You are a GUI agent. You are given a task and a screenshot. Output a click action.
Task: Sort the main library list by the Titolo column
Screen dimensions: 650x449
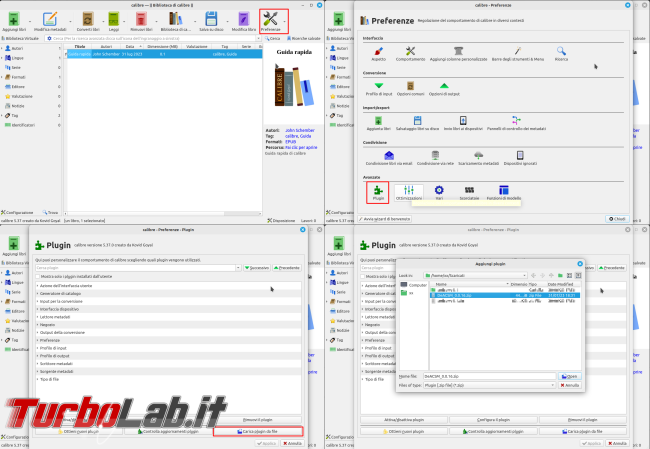coord(80,47)
